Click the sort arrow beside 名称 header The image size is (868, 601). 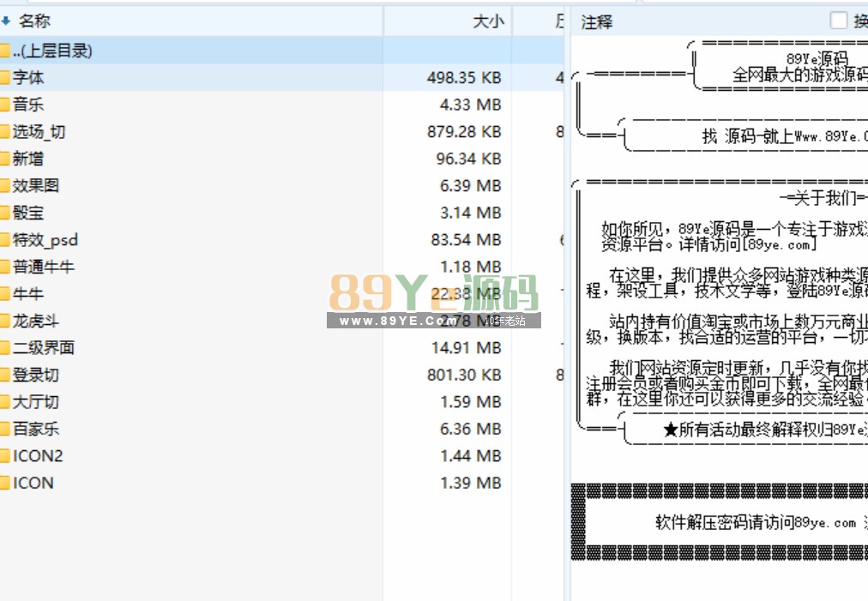[5, 21]
